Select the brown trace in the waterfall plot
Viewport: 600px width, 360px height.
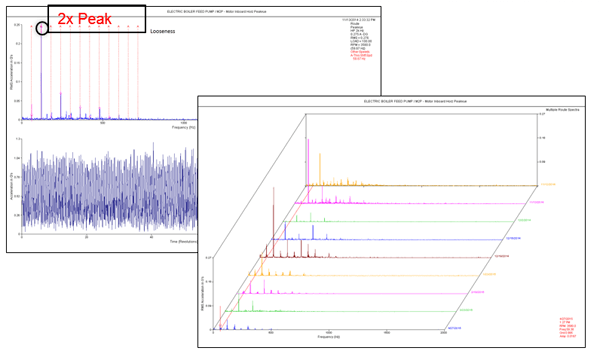click(375, 257)
